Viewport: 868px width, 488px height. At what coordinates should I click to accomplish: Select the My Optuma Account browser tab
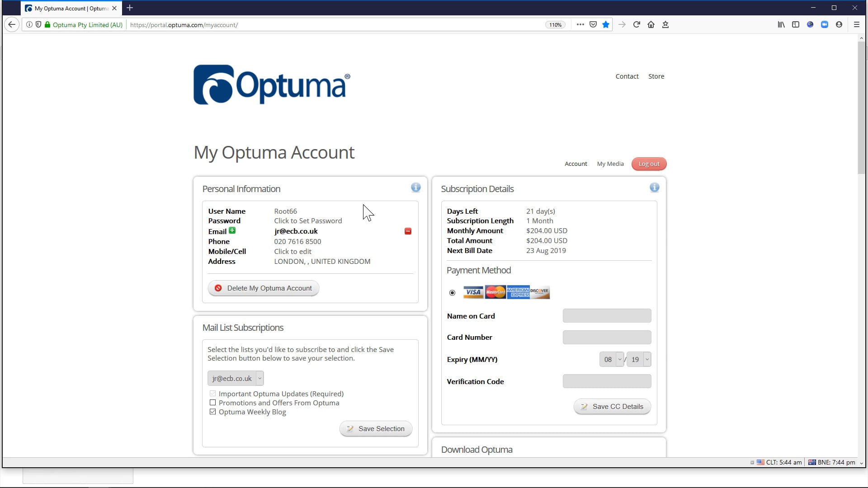71,8
